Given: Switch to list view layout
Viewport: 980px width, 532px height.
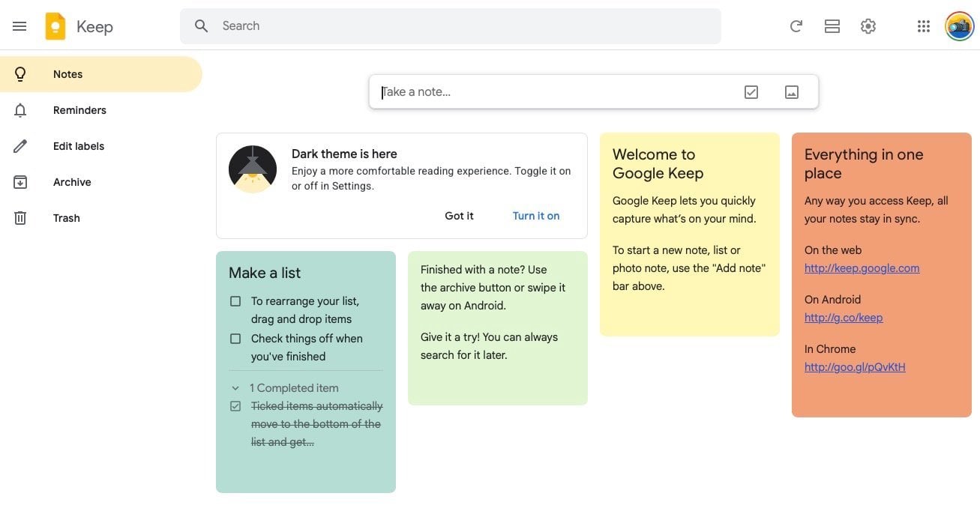Looking at the screenshot, I should pos(832,25).
